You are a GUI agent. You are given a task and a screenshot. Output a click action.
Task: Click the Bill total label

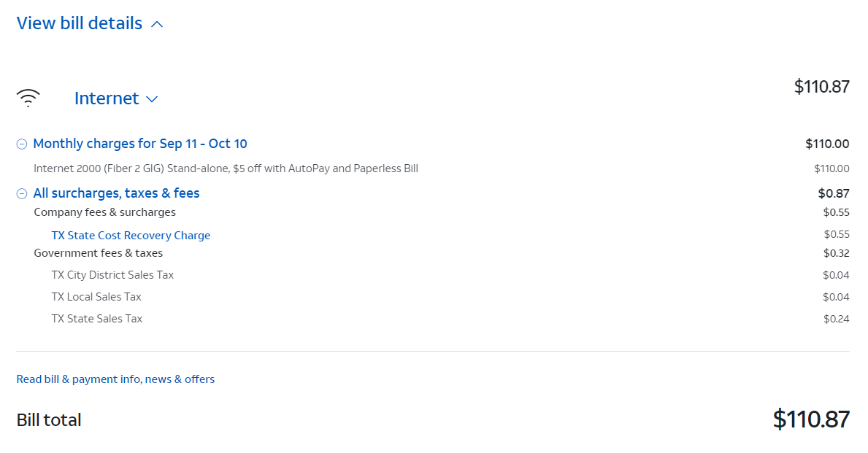pos(49,420)
